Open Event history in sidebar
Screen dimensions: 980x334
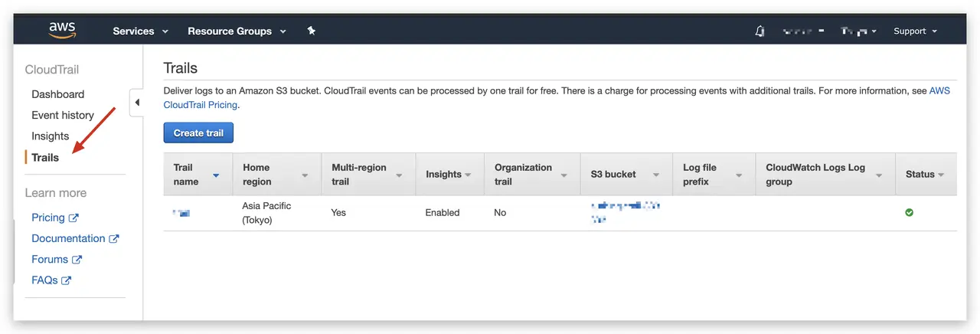tap(63, 115)
